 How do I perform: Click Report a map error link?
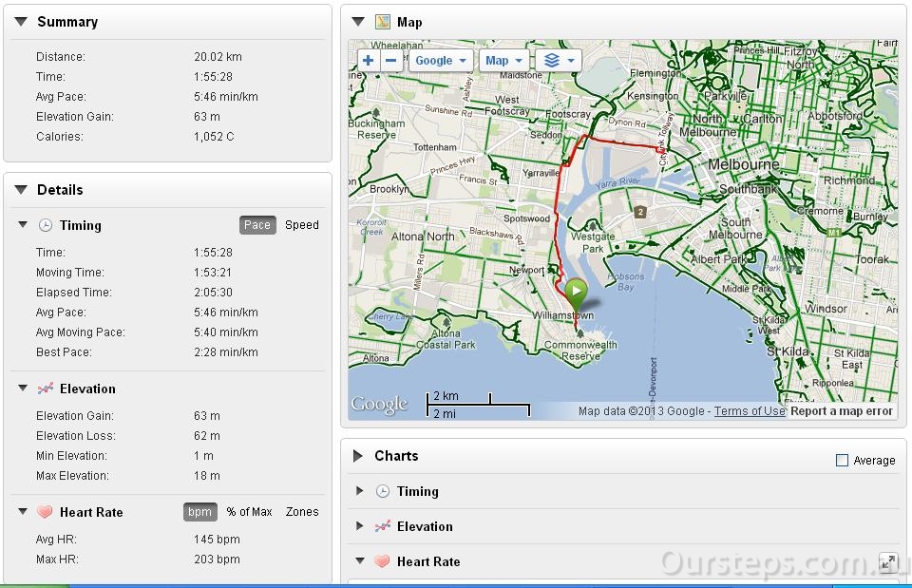pyautogui.click(x=841, y=411)
